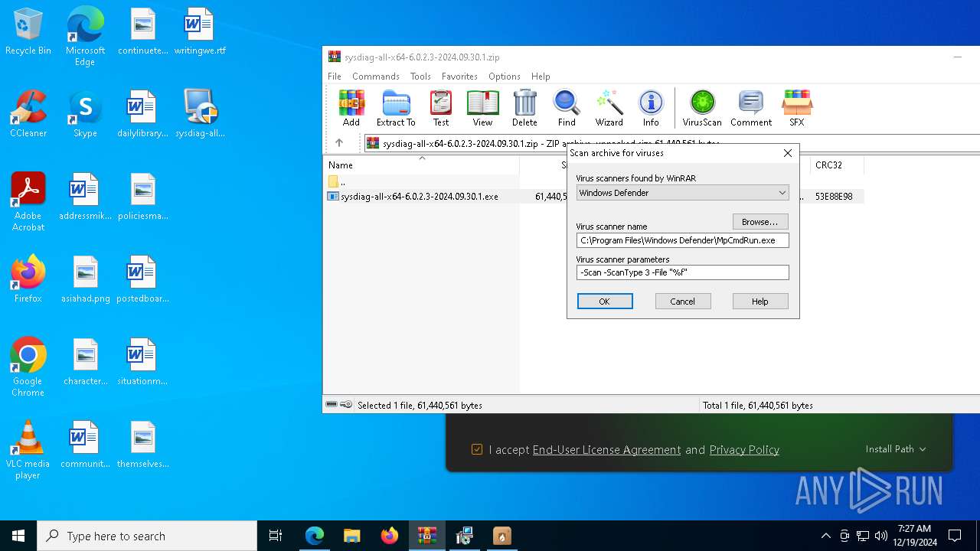Close the Scan archive for viruses dialog
This screenshot has width=980, height=551.
pyautogui.click(x=787, y=153)
